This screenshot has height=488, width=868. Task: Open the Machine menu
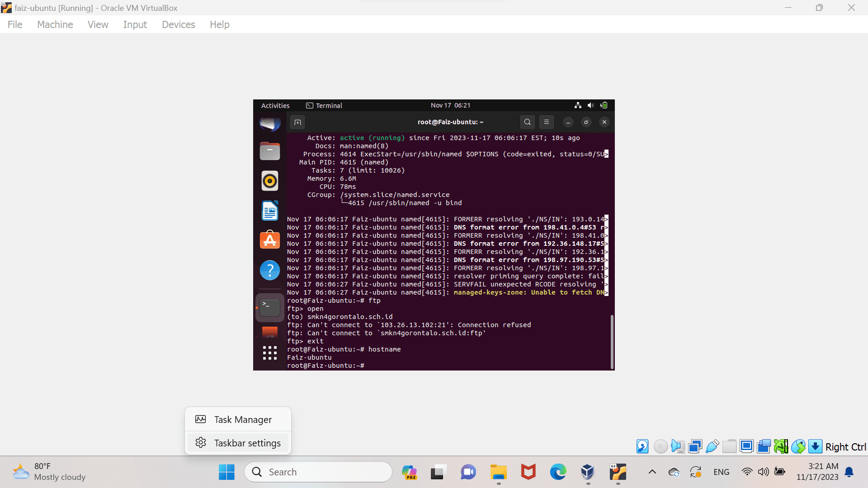pos(55,24)
